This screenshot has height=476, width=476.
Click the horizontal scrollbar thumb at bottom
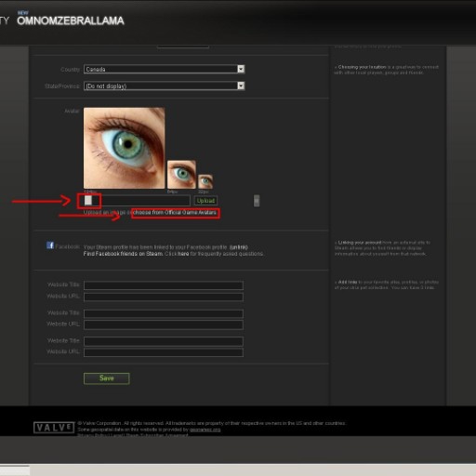(15, 470)
